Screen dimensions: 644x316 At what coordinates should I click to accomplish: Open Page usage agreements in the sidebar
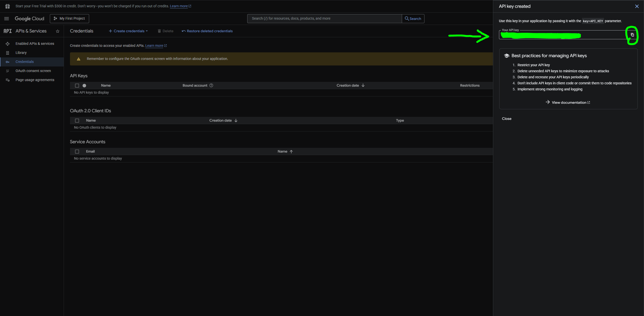tap(35, 80)
